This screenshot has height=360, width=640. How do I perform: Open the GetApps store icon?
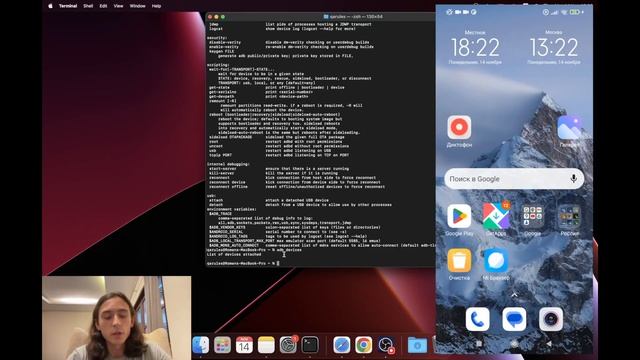[x=496, y=216]
